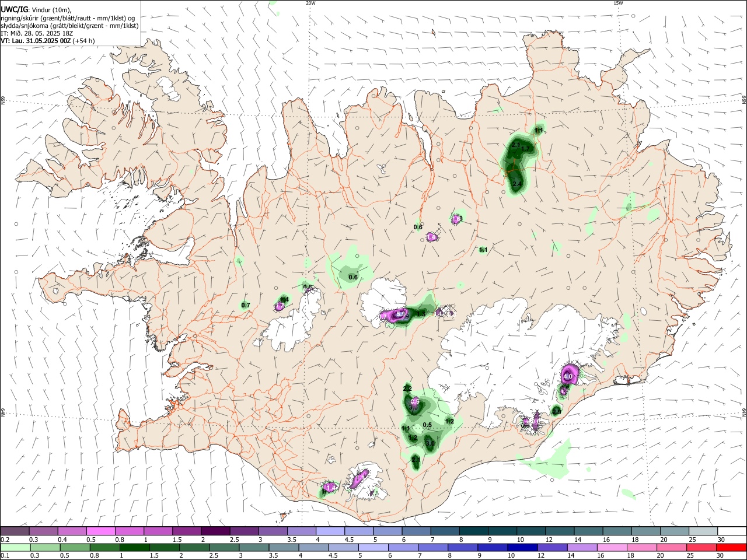Pick the violet bottom-row swatch between 12 and 14
747x560 pixels.
point(552,547)
